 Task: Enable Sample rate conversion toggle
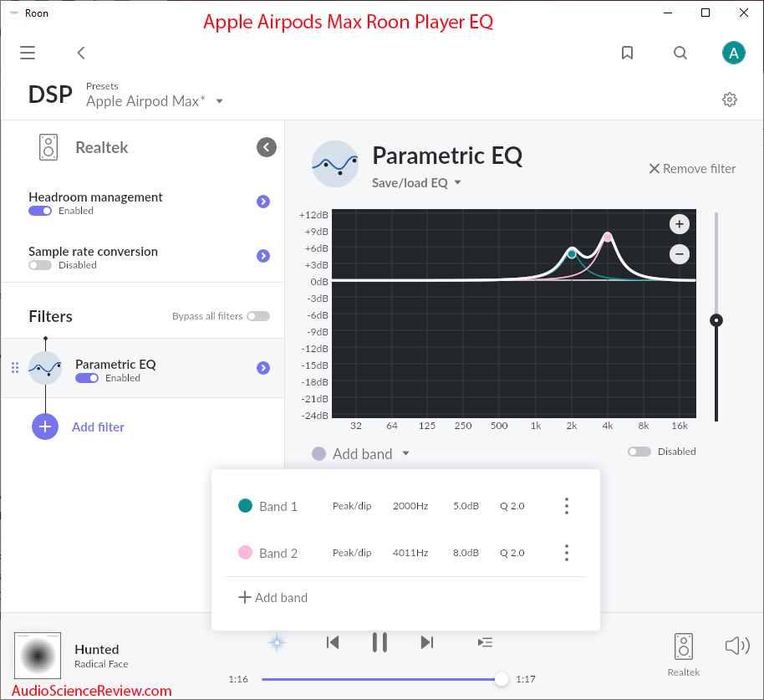pos(40,265)
